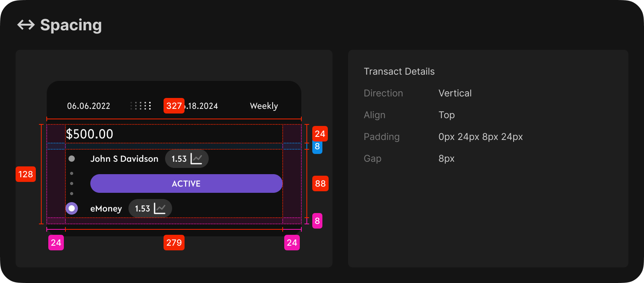This screenshot has width=644, height=283.
Task: Open the Weekly frequency dropdown
Action: pos(264,106)
